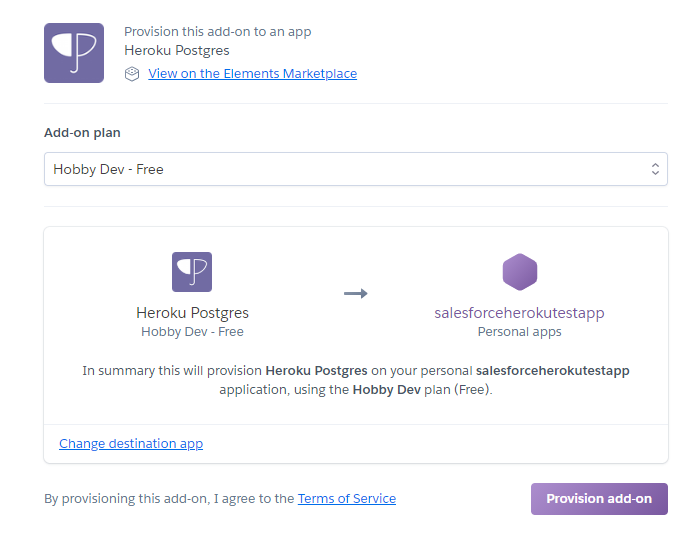Viewport: 692px width, 540px height.
Task: Select the salesforceherokutestapp name under the hexagon
Action: [x=519, y=313]
